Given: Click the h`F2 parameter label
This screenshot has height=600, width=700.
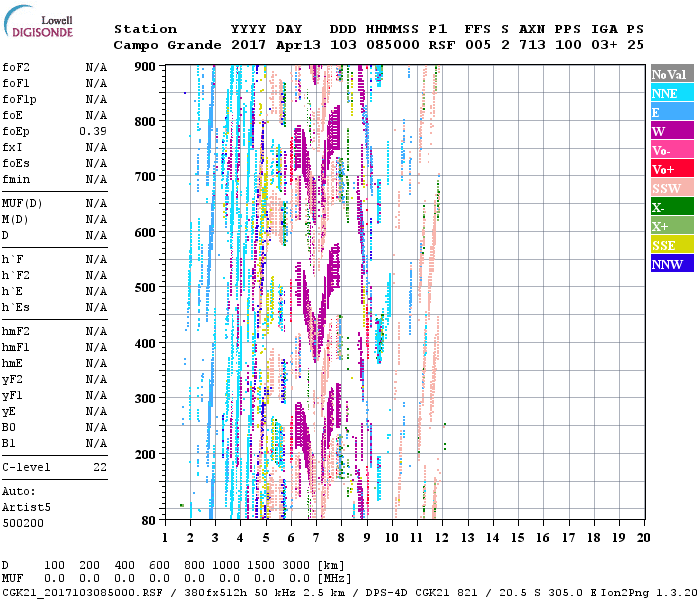Looking at the screenshot, I should point(16,275).
